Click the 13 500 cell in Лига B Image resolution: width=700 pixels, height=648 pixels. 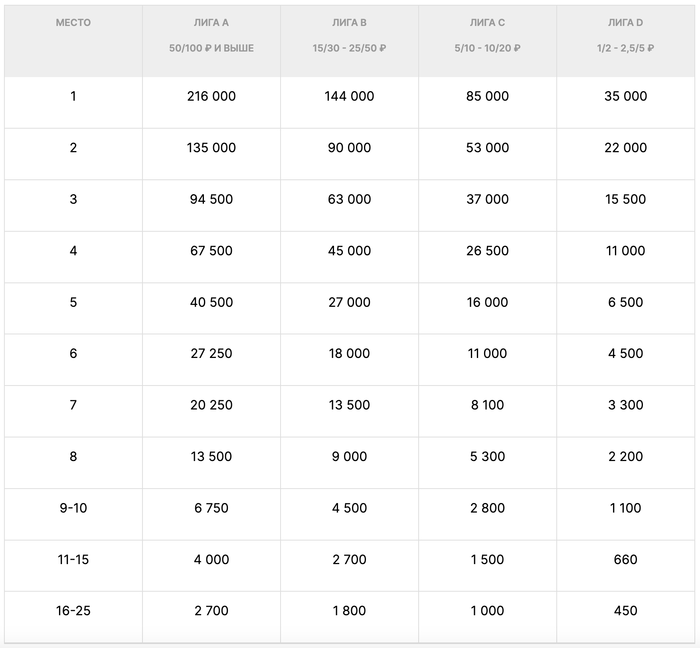point(349,405)
